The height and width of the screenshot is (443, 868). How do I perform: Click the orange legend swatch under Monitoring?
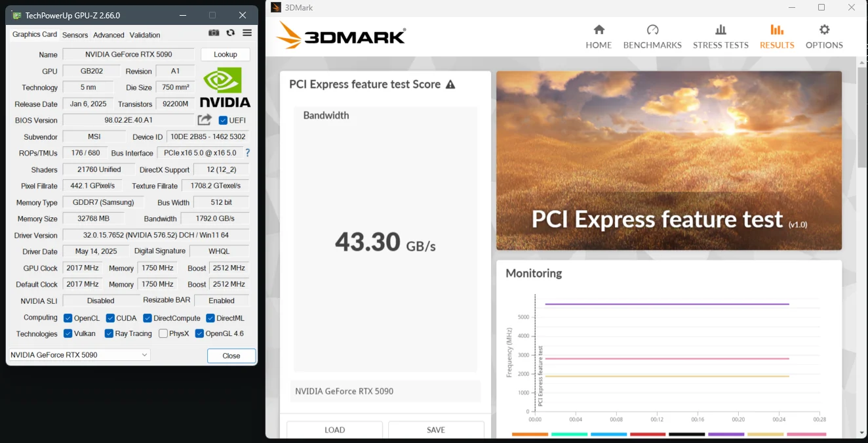point(530,434)
